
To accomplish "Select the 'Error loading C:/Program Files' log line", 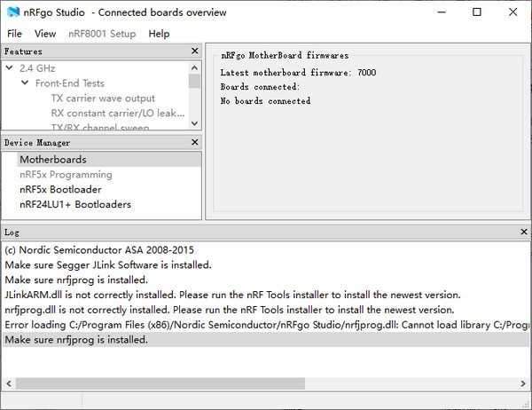I will click(x=266, y=325).
